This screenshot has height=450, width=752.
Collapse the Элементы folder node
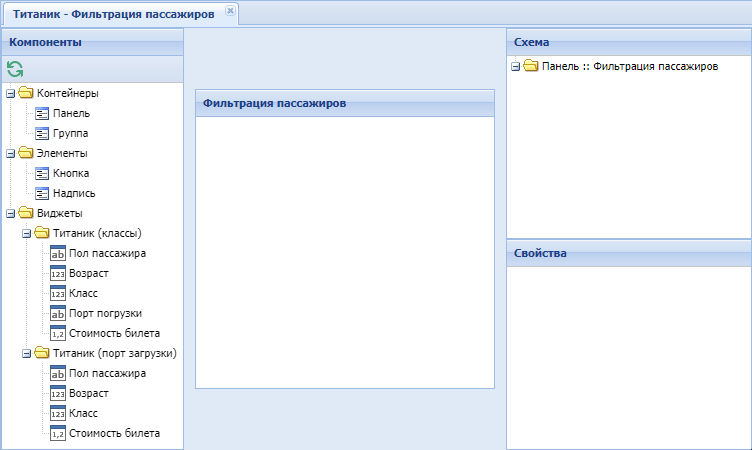tap(10, 154)
